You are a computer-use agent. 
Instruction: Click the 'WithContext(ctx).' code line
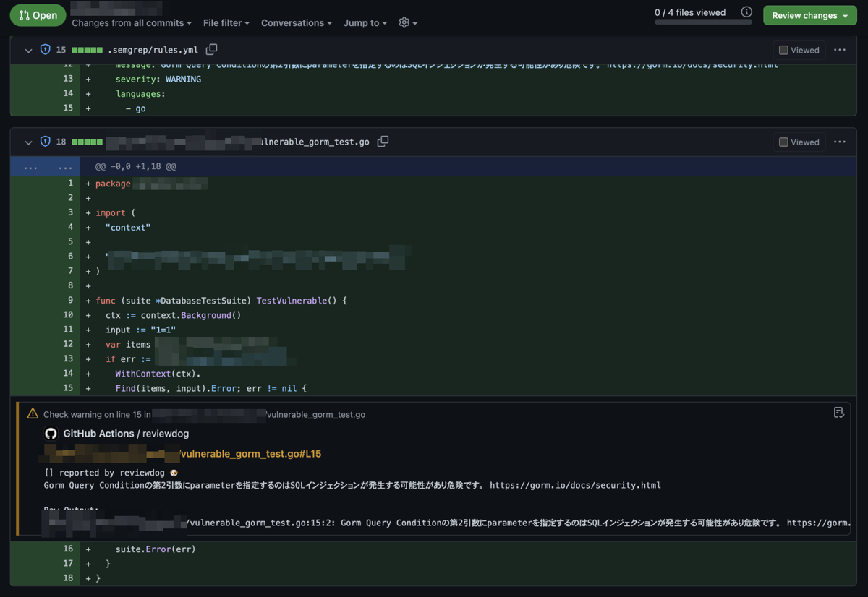point(158,374)
